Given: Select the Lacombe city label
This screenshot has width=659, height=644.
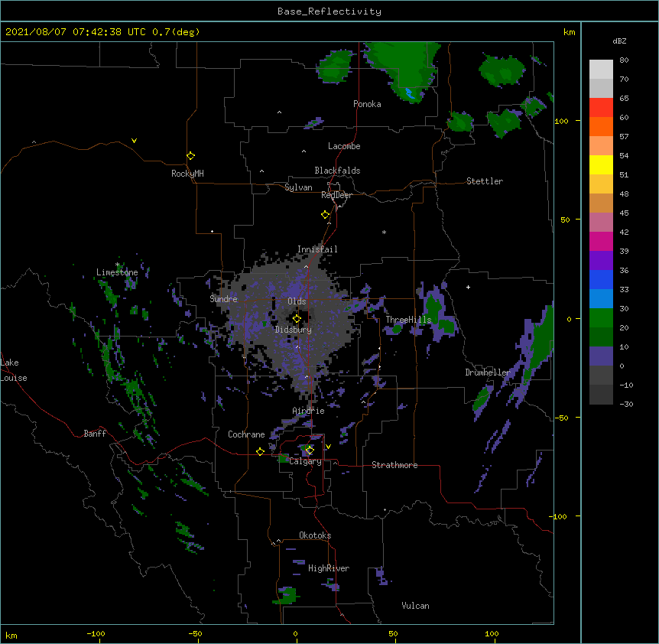Looking at the screenshot, I should coord(344,146).
